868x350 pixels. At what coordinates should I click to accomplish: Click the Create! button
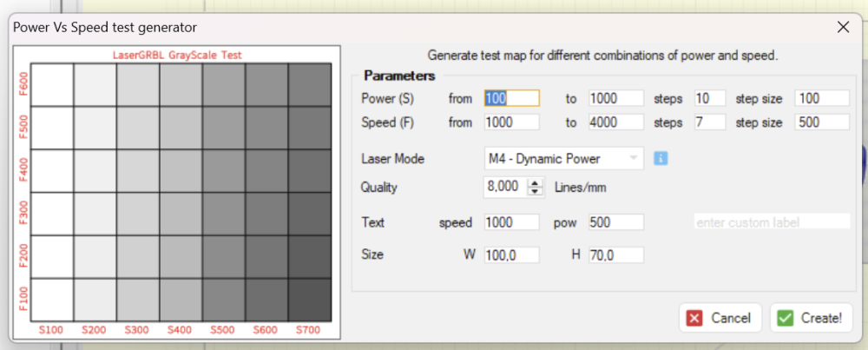click(811, 318)
